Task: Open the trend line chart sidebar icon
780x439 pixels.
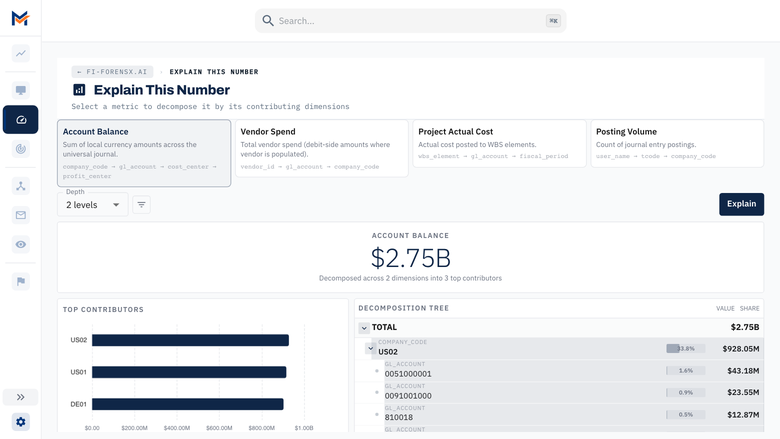Action: 20,53
